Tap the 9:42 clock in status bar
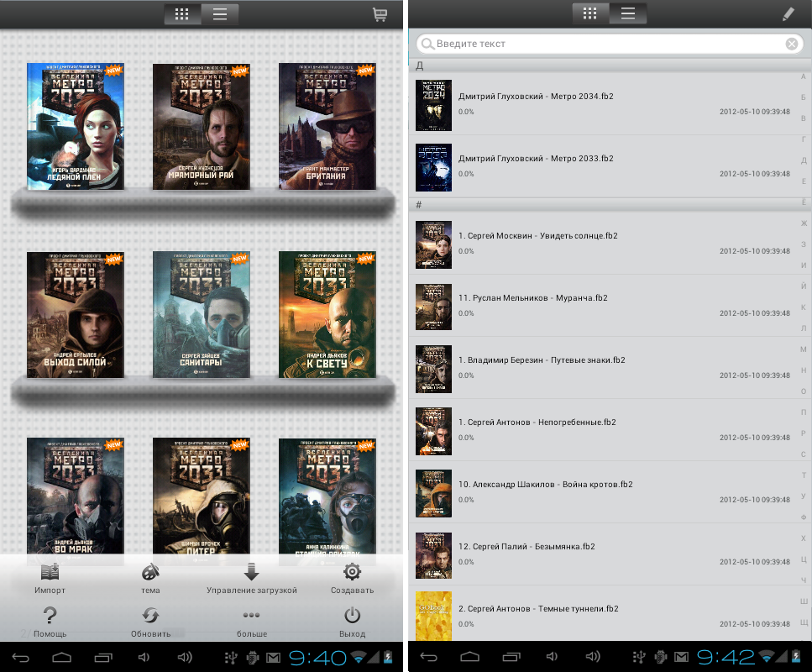This screenshot has width=812, height=672. coord(726,658)
